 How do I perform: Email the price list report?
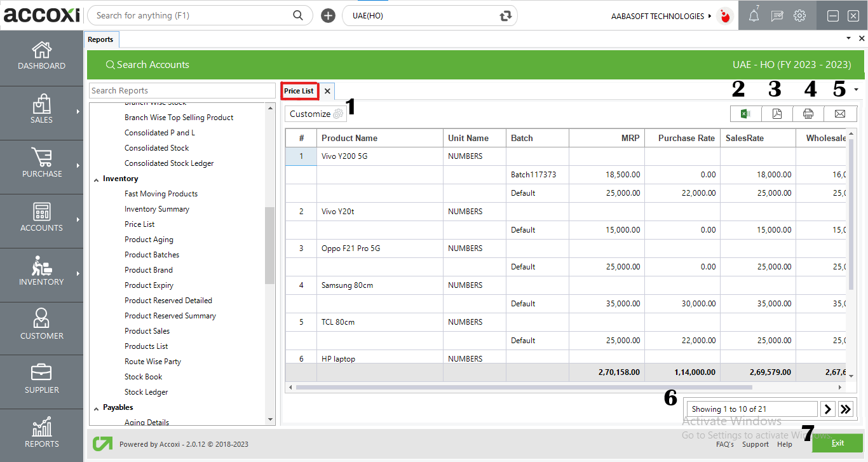[x=840, y=114]
